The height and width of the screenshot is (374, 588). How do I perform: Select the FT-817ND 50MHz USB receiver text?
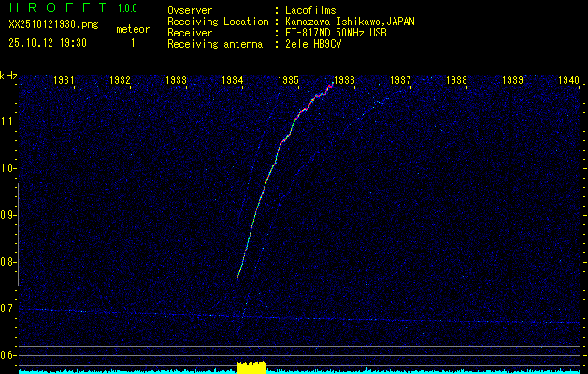336,33
